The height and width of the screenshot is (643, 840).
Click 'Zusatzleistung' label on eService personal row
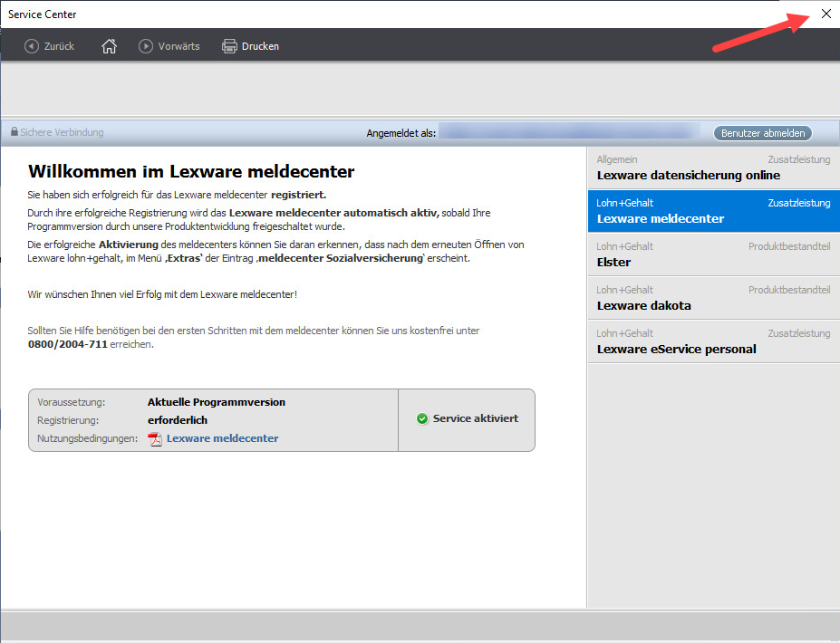(798, 333)
